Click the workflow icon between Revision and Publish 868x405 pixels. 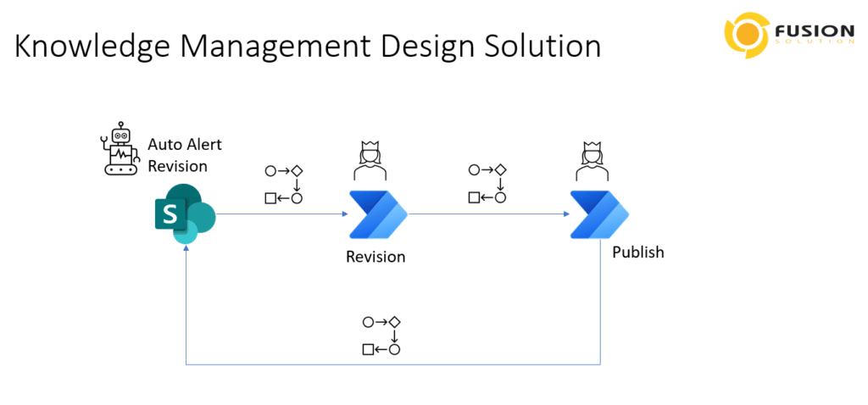tap(487, 184)
